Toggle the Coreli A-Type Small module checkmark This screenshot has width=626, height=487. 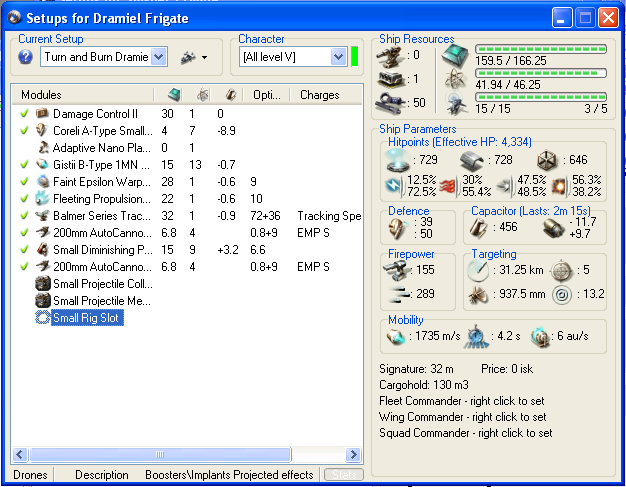click(x=24, y=131)
